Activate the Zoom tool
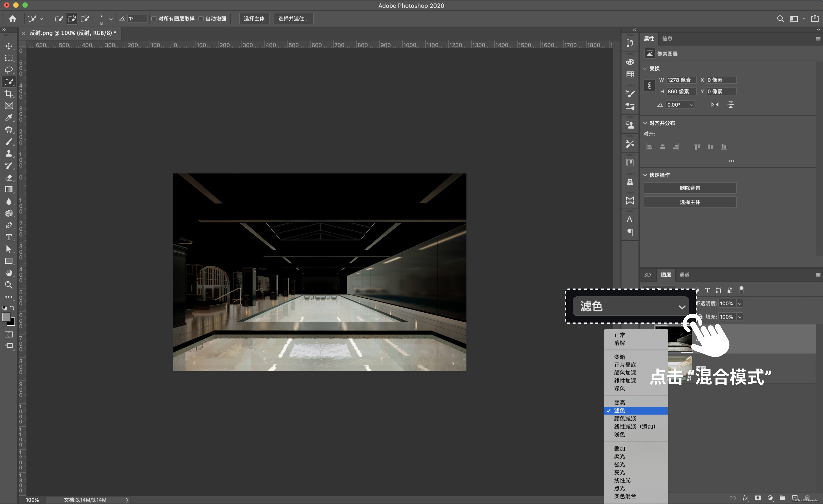 9,285
